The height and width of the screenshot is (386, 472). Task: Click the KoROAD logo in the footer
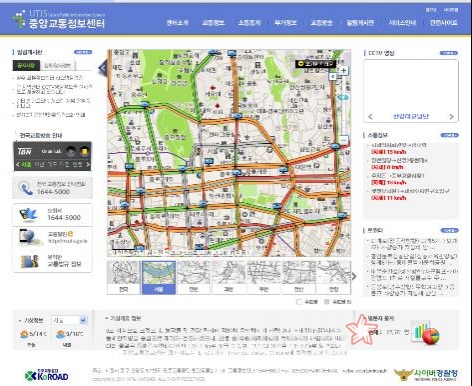click(x=46, y=375)
